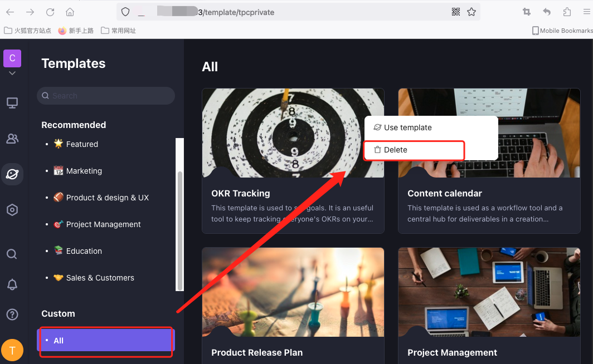This screenshot has width=593, height=364.
Task: Click the Custom section heading
Action: pos(58,314)
